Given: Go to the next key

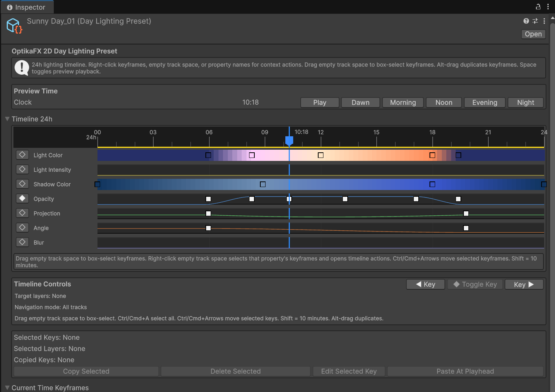Looking at the screenshot, I should click(x=524, y=284).
